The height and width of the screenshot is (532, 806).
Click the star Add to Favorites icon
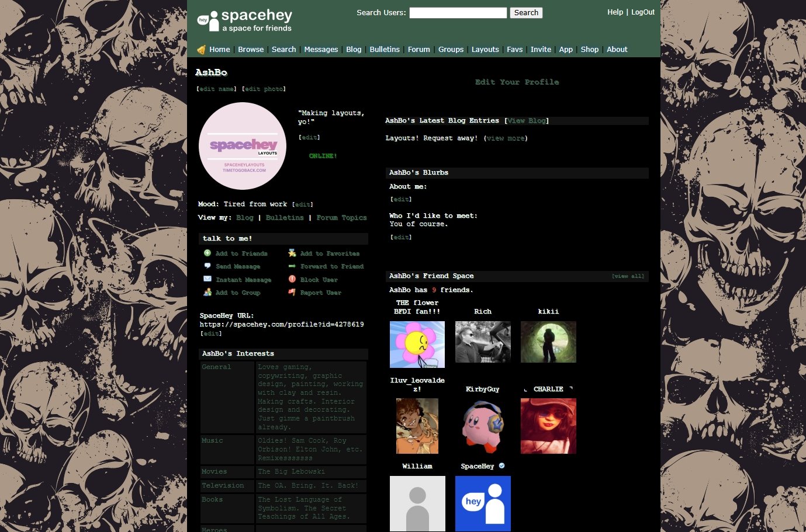click(x=292, y=253)
